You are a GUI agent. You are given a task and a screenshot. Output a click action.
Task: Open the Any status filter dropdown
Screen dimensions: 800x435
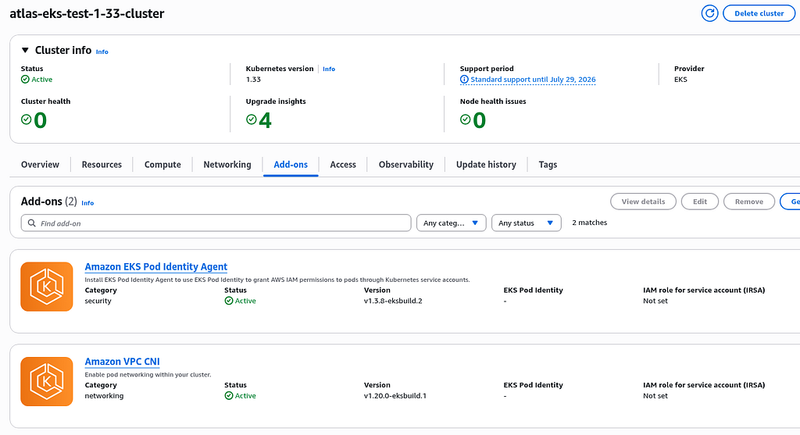[526, 223]
